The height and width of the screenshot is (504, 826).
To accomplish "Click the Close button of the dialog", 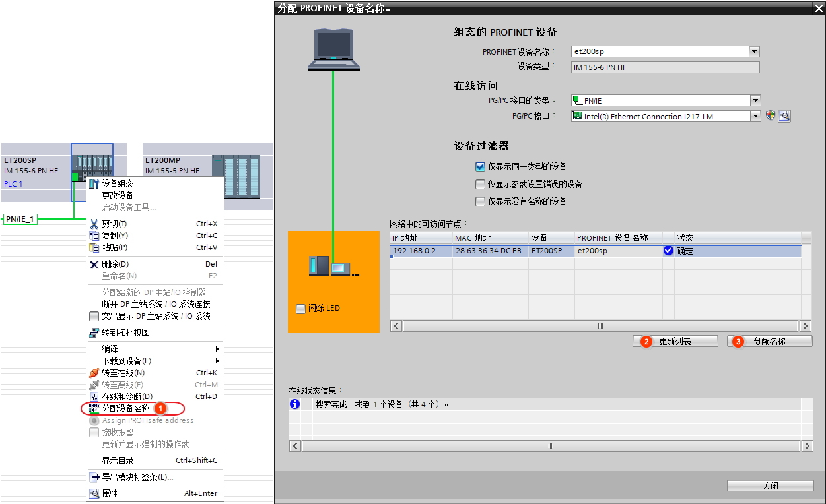I will tap(770, 486).
